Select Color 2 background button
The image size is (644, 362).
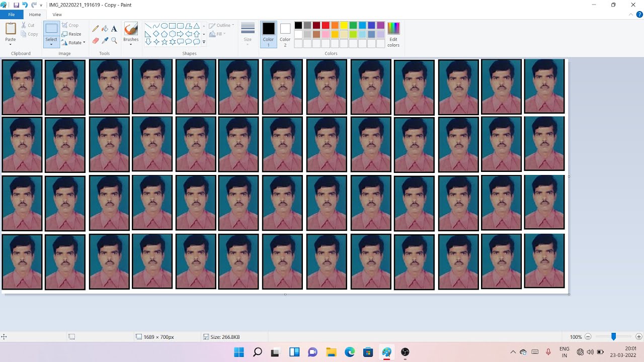click(x=285, y=35)
